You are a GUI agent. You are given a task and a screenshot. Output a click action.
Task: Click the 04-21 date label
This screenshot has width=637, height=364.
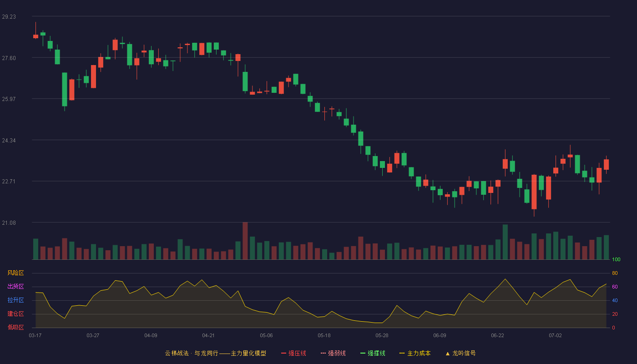(x=208, y=335)
